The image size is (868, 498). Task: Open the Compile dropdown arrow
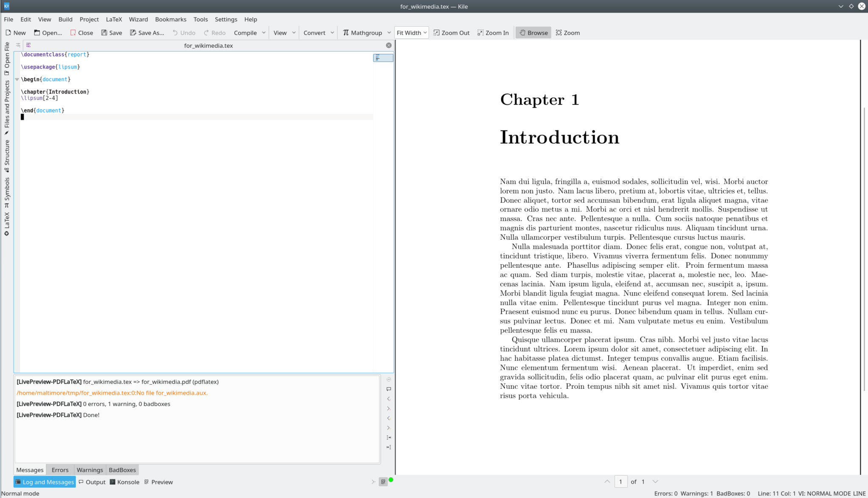point(264,33)
